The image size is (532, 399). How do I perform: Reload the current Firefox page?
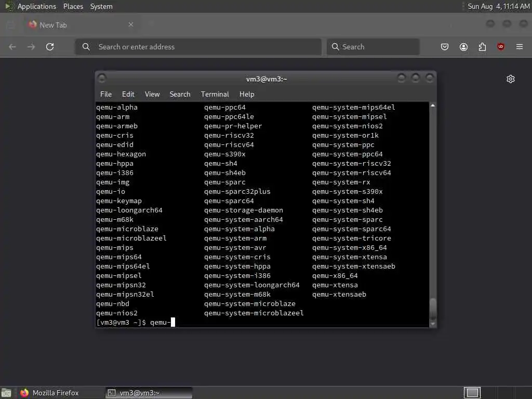pyautogui.click(x=50, y=47)
